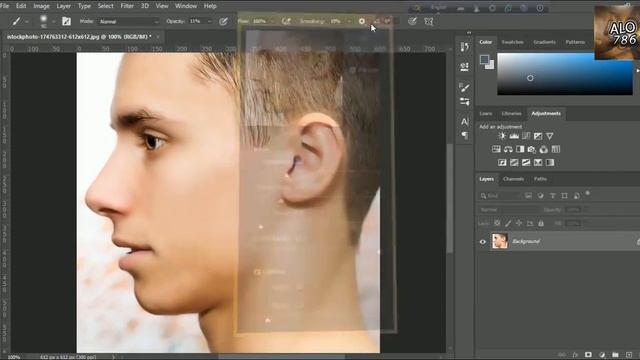640x360 pixels.
Task: Add a Hue/Saturation adjustment
Action: click(496, 149)
